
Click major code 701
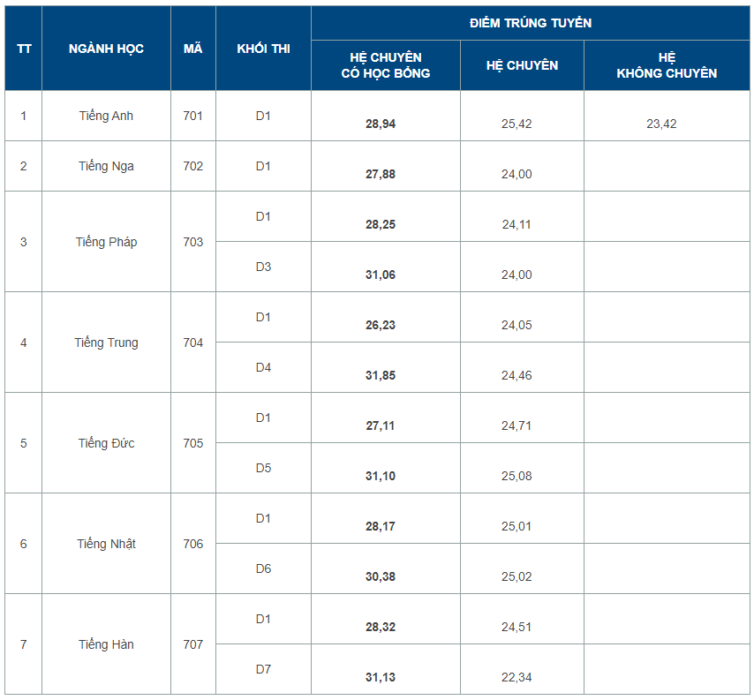click(x=193, y=116)
